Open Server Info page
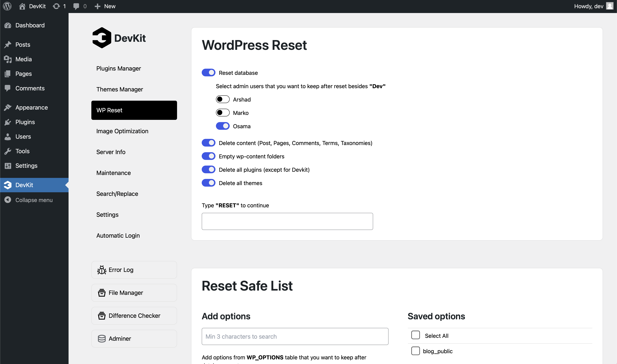The height and width of the screenshot is (364, 617). (x=134, y=152)
